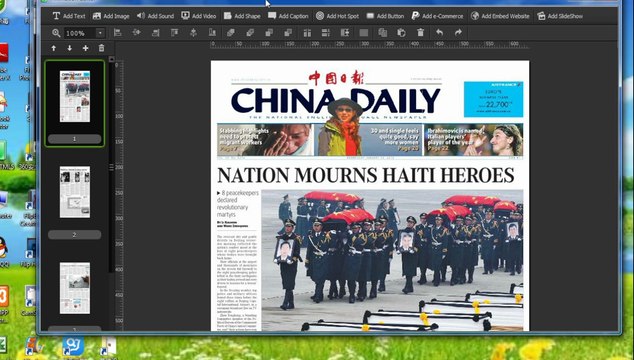Click the Add Button tool
The image size is (634, 360).
click(x=385, y=16)
